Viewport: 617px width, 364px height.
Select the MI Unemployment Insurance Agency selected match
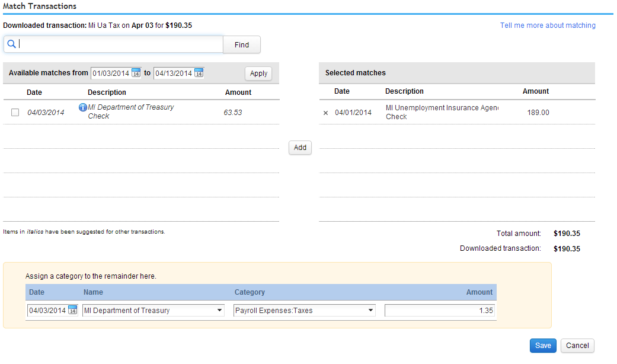441,112
